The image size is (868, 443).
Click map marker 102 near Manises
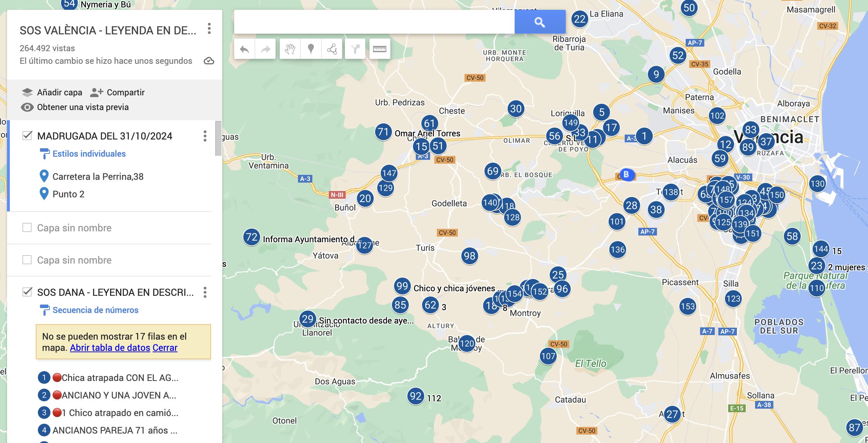pos(717,116)
